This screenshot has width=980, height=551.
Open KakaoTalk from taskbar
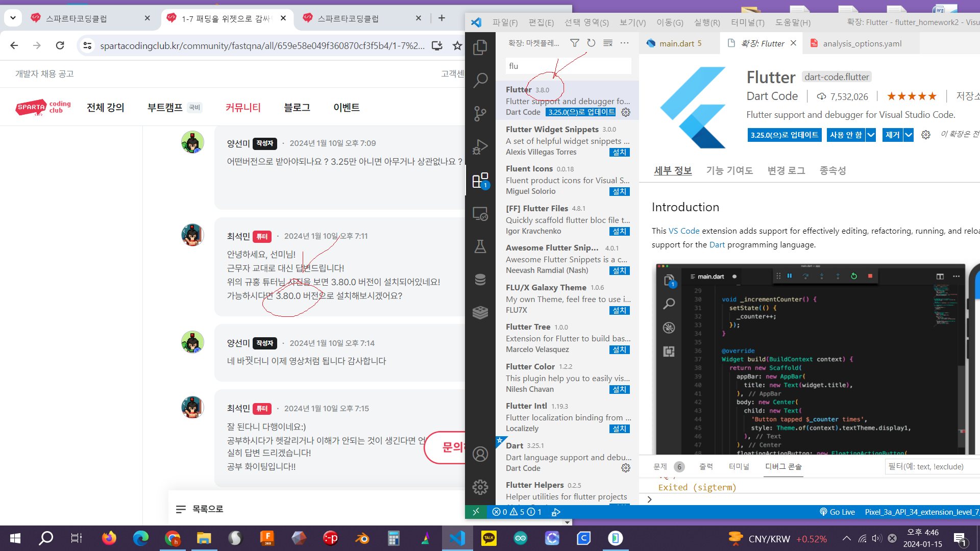489,538
